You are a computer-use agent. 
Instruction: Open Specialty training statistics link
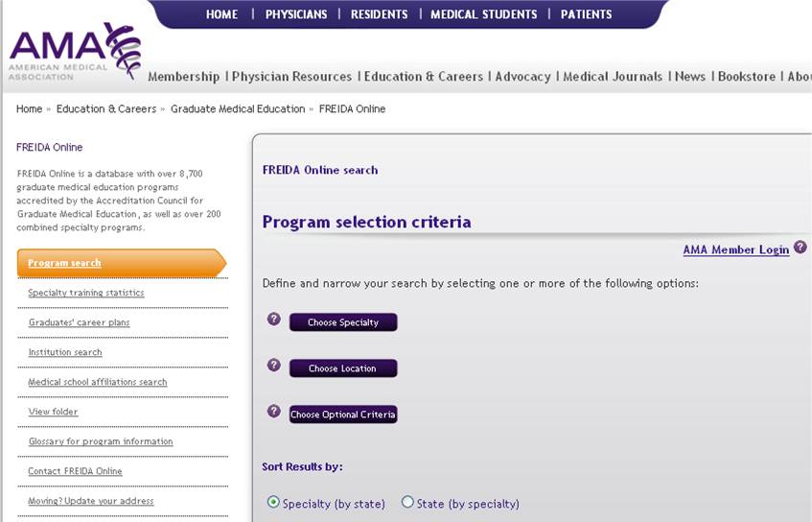coord(86,293)
